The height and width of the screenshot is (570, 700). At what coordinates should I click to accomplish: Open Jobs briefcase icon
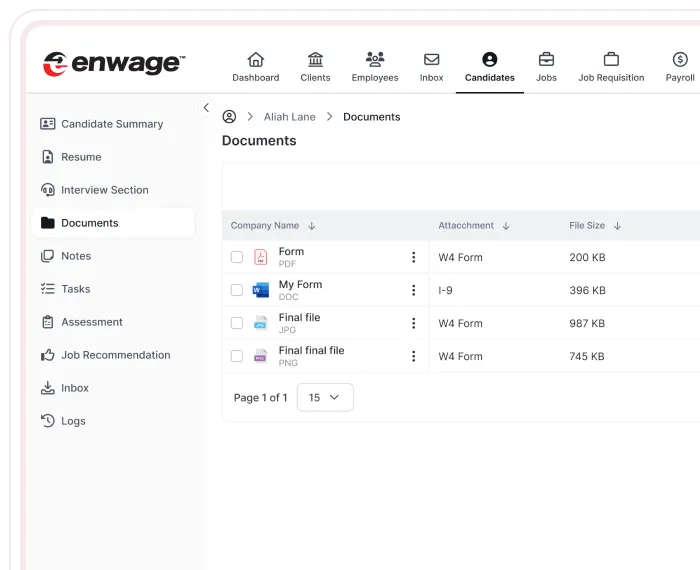546,60
